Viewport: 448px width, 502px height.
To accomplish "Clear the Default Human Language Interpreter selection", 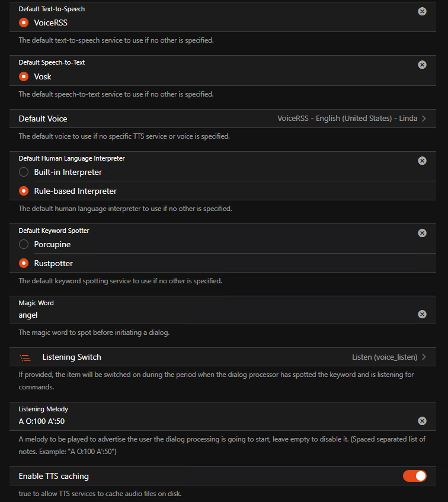I will (422, 161).
